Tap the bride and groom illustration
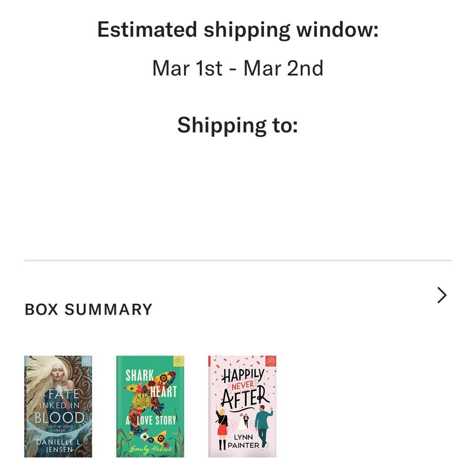Image resolution: width=476 pixels, height=476 pixels. click(x=245, y=419)
